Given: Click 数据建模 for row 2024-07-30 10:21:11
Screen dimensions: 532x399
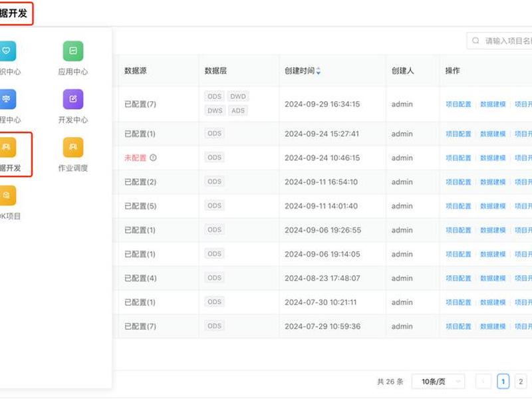Looking at the screenshot, I should (493, 303).
